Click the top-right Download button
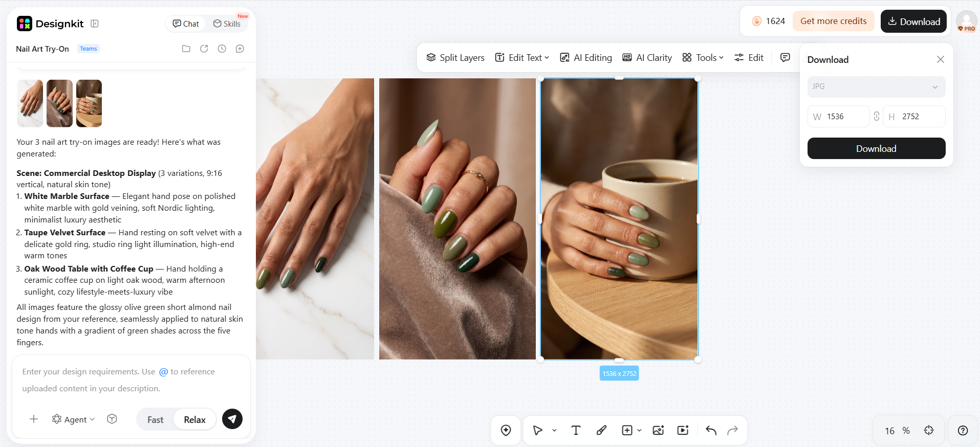This screenshot has width=980, height=447. (x=913, y=21)
